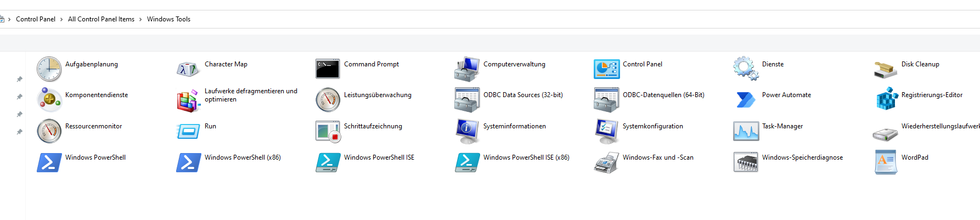Open Windows-Fax und -Scan icon
The height and width of the screenshot is (220, 980).
tap(607, 163)
